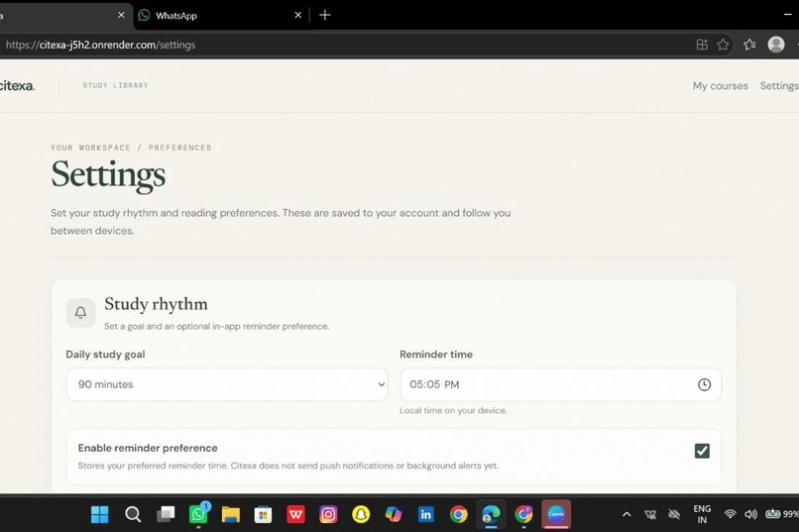Viewport: 799px width, 532px height.
Task: Expand the Daily study goal dropdown
Action: [227, 384]
